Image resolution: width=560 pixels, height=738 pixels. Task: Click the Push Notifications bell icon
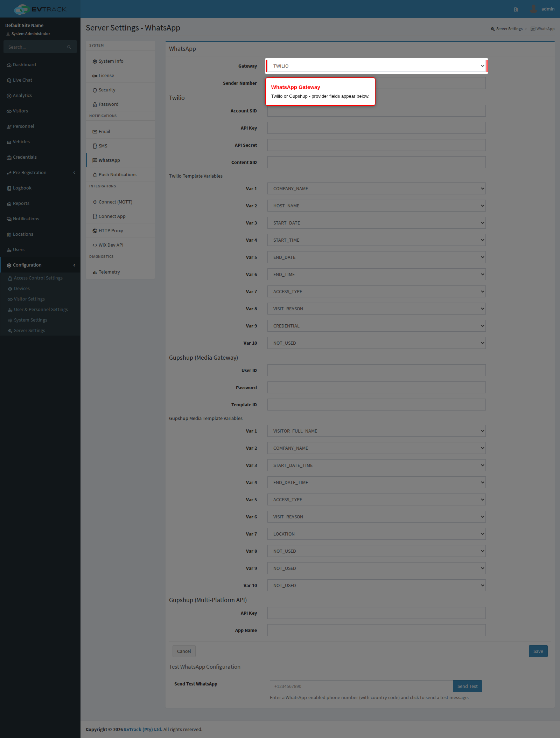pyautogui.click(x=95, y=175)
